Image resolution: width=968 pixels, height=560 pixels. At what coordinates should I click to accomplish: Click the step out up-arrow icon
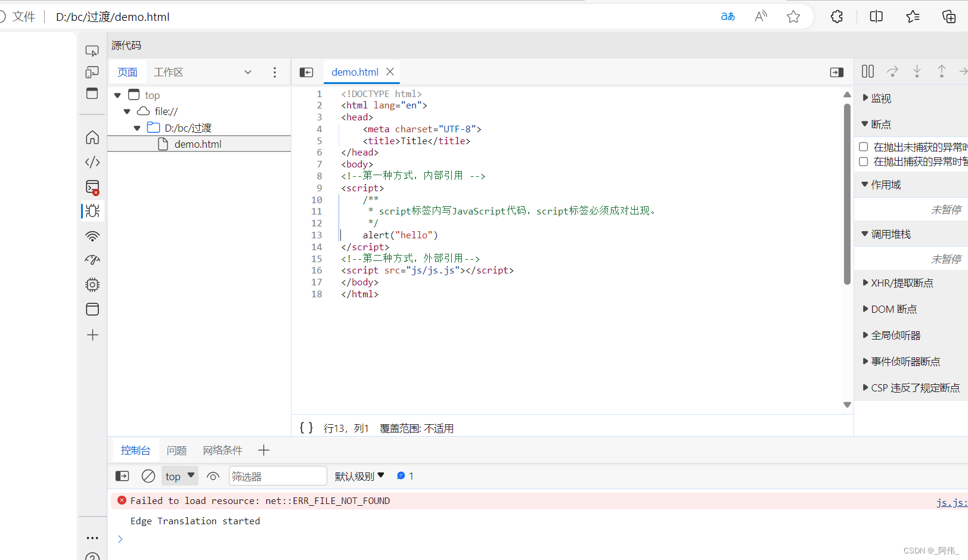coord(942,71)
